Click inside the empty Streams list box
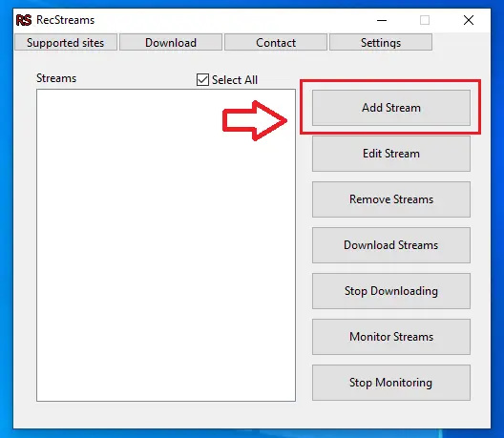Screen dimensions: 504x438 coord(166,245)
